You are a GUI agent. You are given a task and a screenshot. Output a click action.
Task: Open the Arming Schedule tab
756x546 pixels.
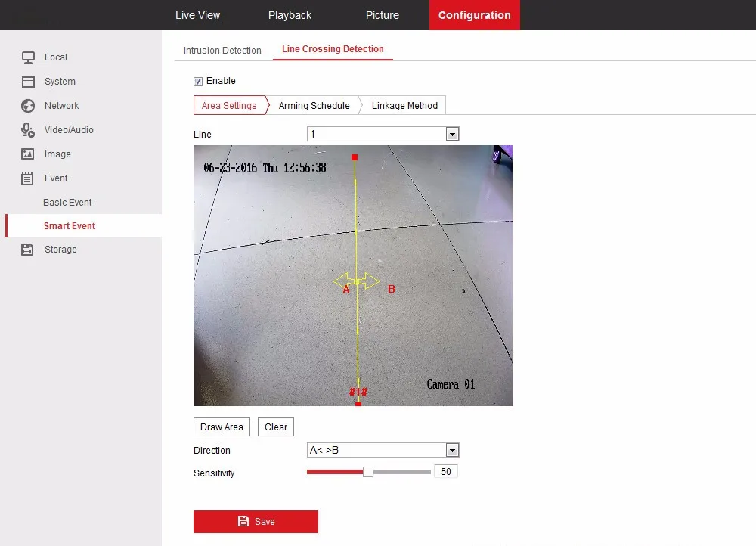[x=314, y=106]
